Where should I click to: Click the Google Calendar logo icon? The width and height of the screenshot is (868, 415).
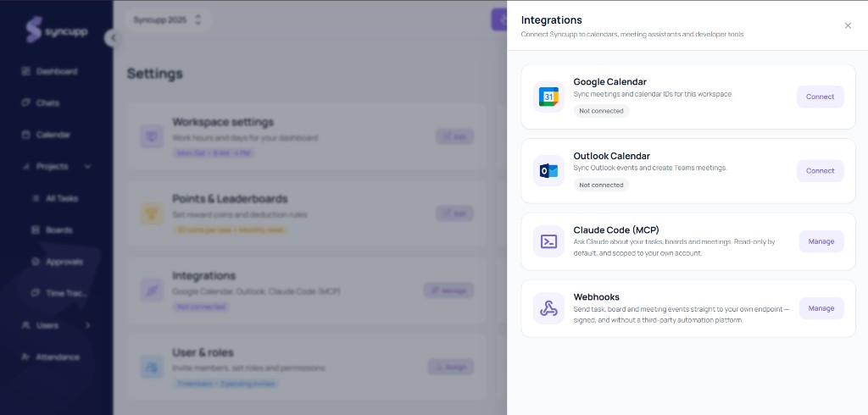pos(548,97)
